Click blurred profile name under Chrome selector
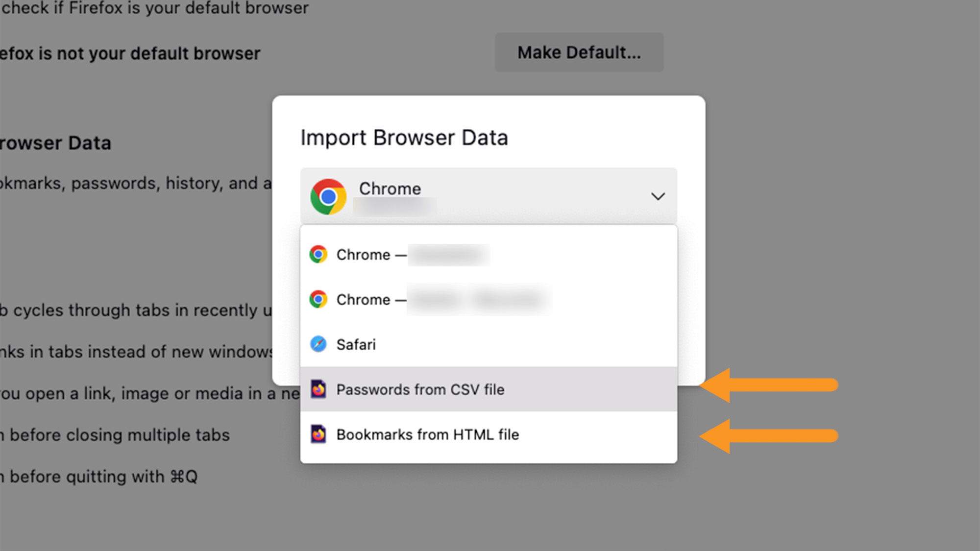 [x=395, y=207]
